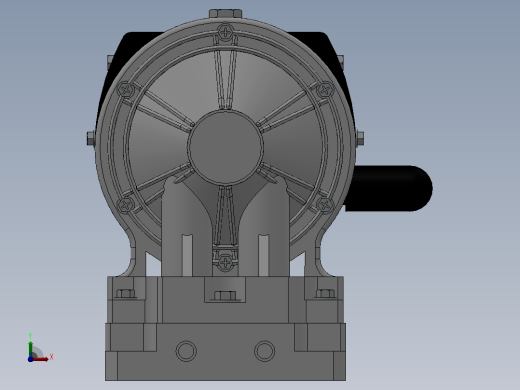The height and width of the screenshot is (390, 520).
Task: Select the black cylinder protruding on the right
Action: (x=389, y=188)
